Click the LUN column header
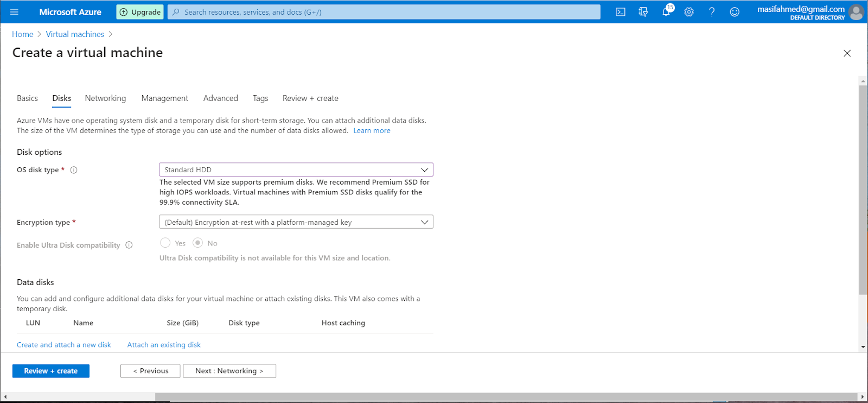The width and height of the screenshot is (868, 403). point(33,323)
